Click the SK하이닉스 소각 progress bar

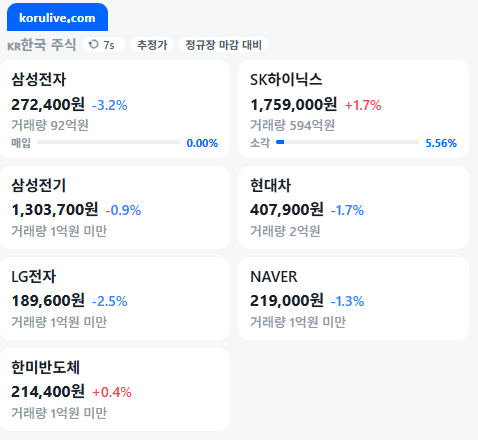(347, 142)
